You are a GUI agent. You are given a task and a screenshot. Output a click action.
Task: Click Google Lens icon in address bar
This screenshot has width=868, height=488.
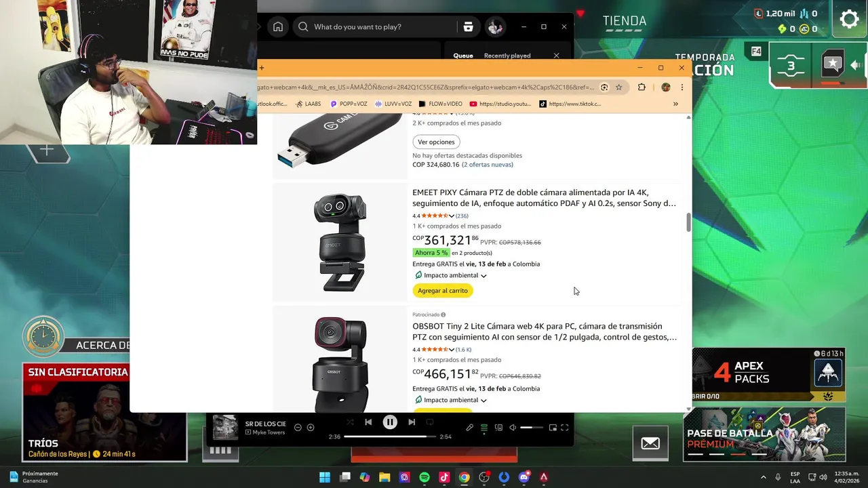(604, 87)
